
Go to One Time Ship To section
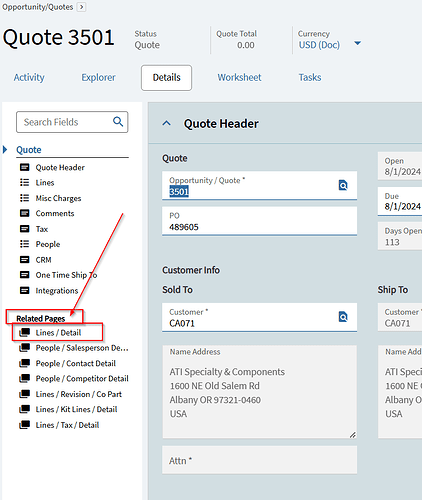tap(66, 275)
